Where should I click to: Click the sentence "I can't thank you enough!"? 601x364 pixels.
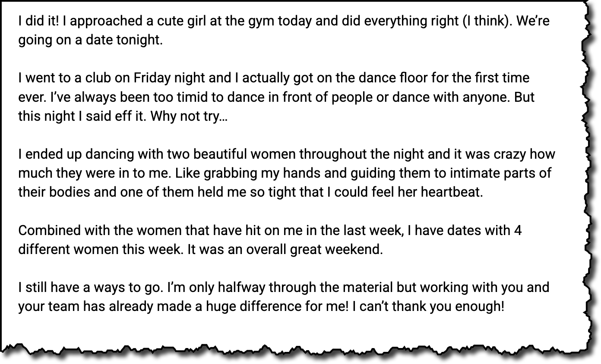click(x=428, y=307)
